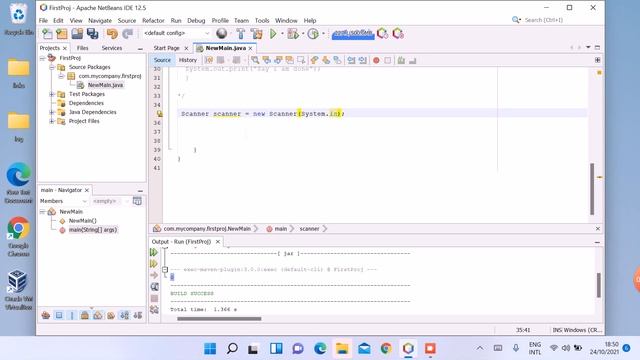Select NewMain.java in Projects tree
The height and width of the screenshot is (360, 640).
(x=105, y=85)
